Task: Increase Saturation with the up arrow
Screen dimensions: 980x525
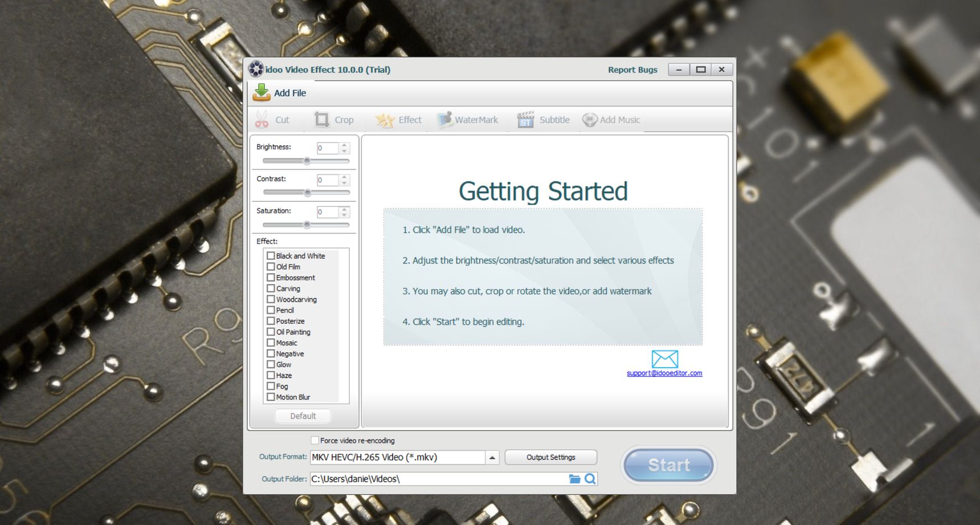Action: pyautogui.click(x=344, y=209)
